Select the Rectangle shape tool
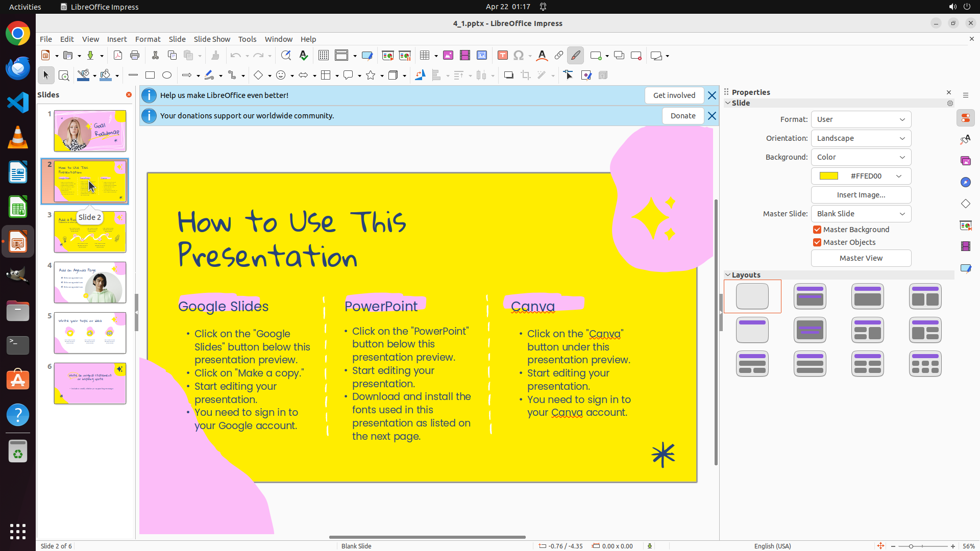980x551 pixels. click(x=150, y=76)
